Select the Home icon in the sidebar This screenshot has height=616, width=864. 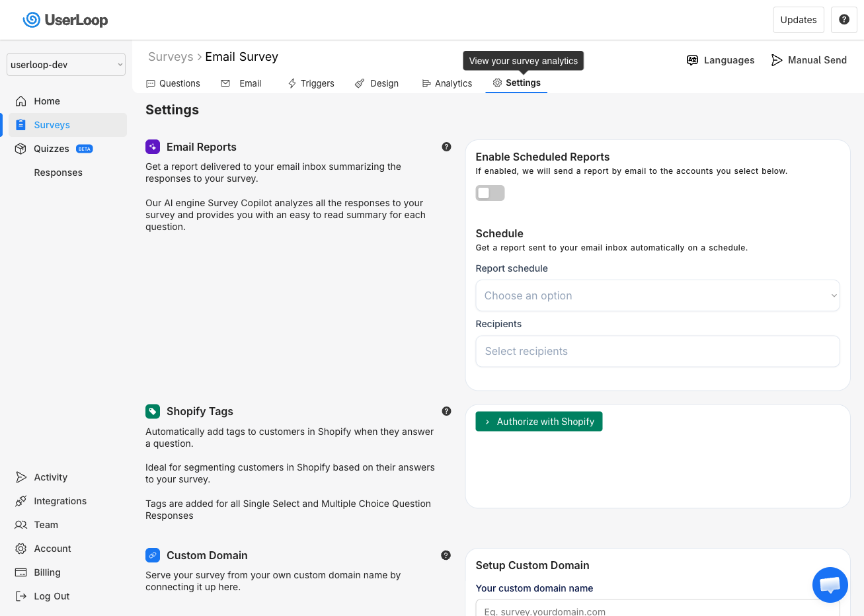pos(21,100)
